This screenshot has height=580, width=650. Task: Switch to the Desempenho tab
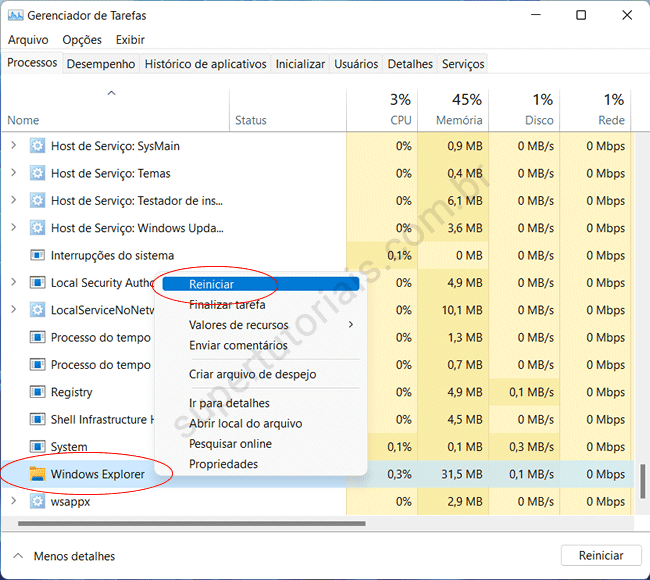click(101, 64)
